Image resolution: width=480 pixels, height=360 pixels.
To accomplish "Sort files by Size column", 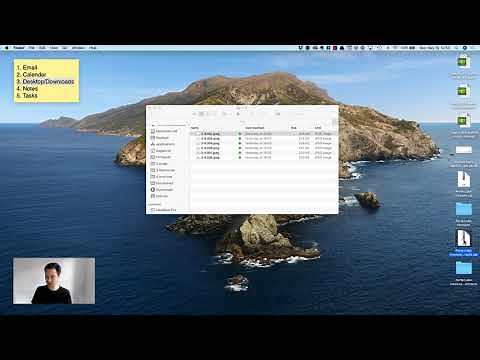I will pyautogui.click(x=294, y=128).
